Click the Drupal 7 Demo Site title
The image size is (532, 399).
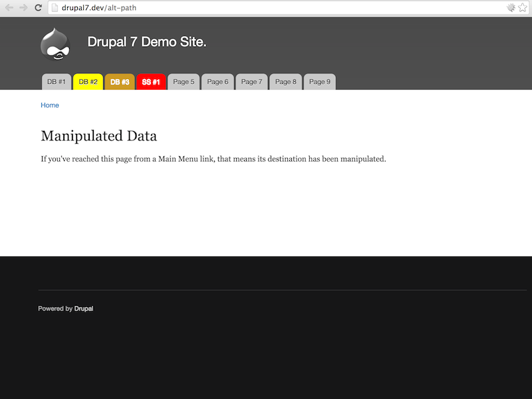[147, 41]
